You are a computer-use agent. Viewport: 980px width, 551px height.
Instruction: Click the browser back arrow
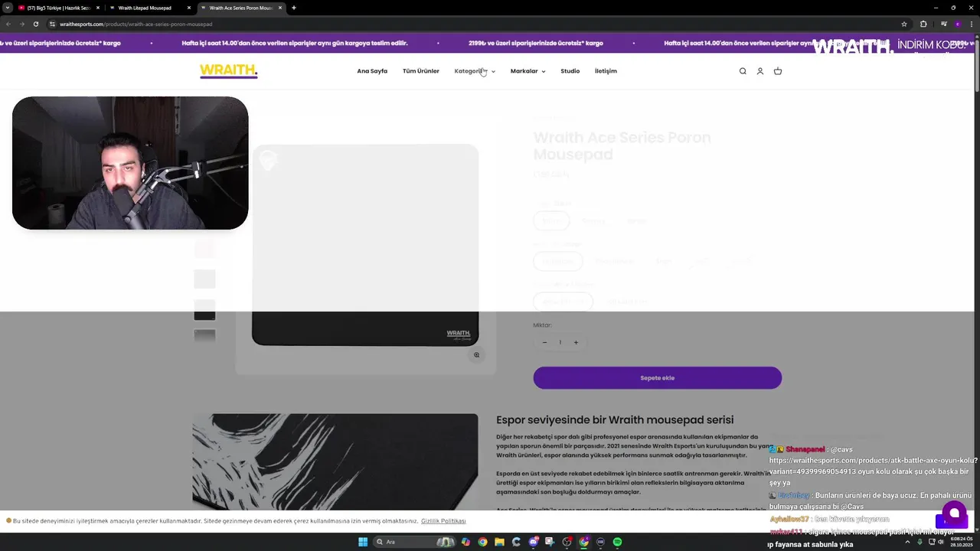click(8, 24)
